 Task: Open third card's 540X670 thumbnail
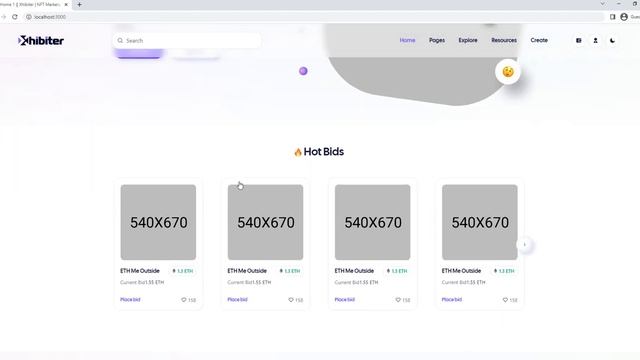pyautogui.click(x=373, y=222)
